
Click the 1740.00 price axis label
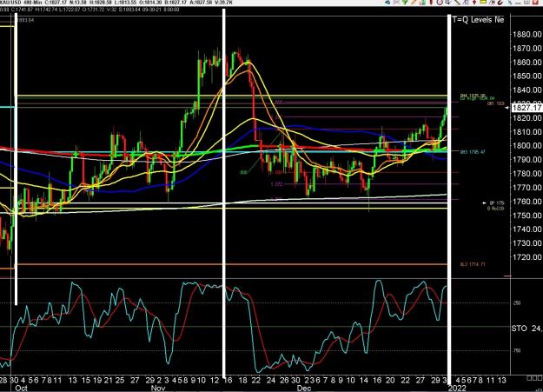[x=527, y=229]
